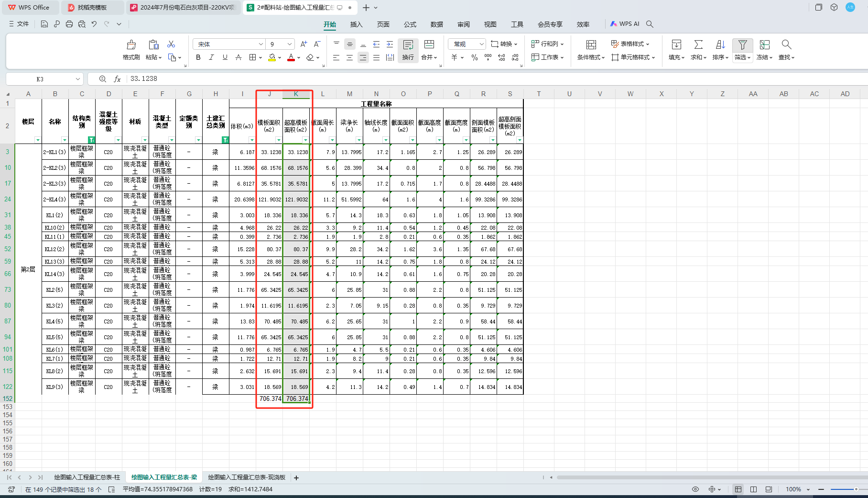Expand the Name Box dropdown showing K3

(78, 79)
